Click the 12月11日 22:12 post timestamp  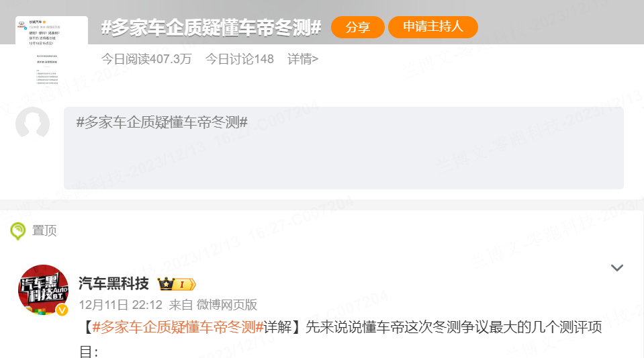[121, 305]
